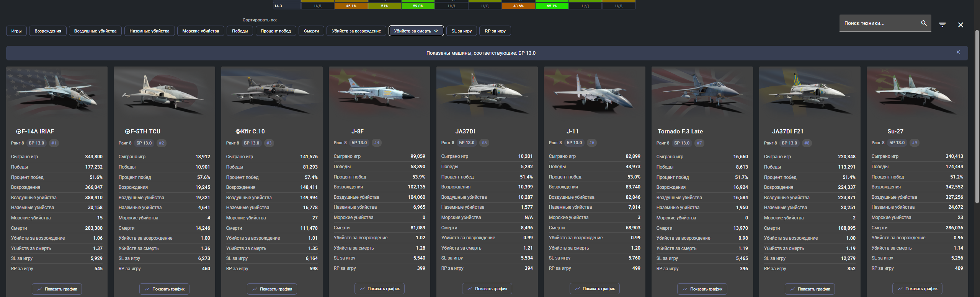Click the descending arrow on Убийств за смерть
The image size is (980, 297).
(x=436, y=31)
